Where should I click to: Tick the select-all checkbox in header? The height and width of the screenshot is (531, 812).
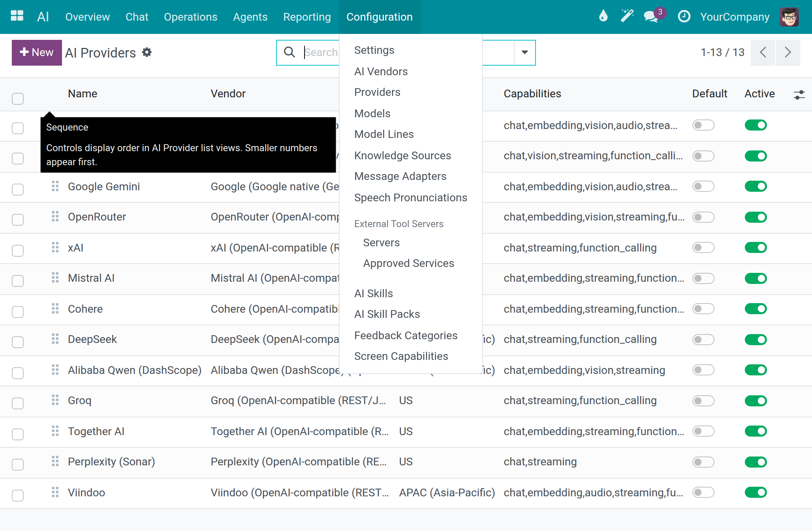tap(18, 98)
